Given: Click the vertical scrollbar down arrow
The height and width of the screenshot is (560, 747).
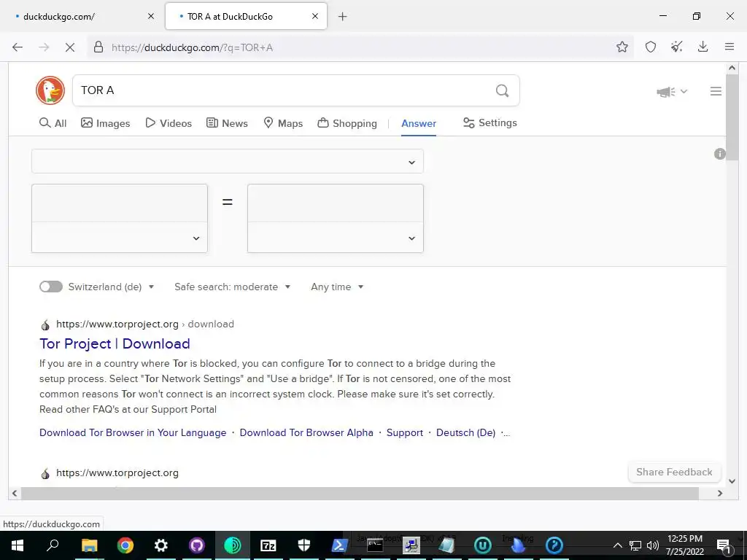Looking at the screenshot, I should click(732, 481).
